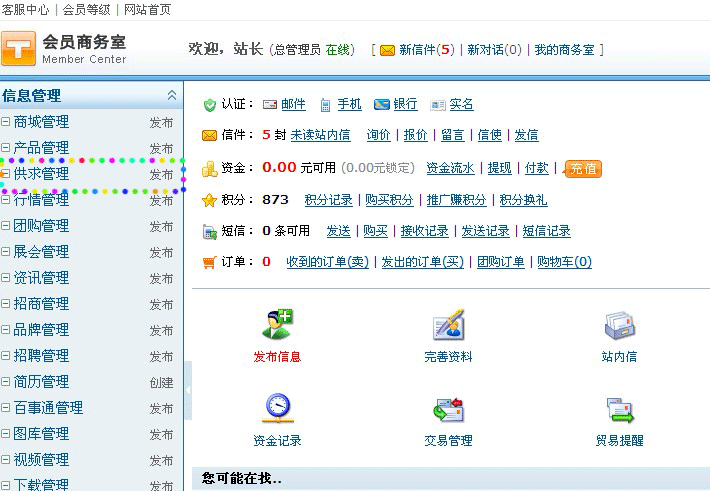This screenshot has width=710, height=491.
Task: Click 发布 next to 产品管理
Action: [162, 148]
